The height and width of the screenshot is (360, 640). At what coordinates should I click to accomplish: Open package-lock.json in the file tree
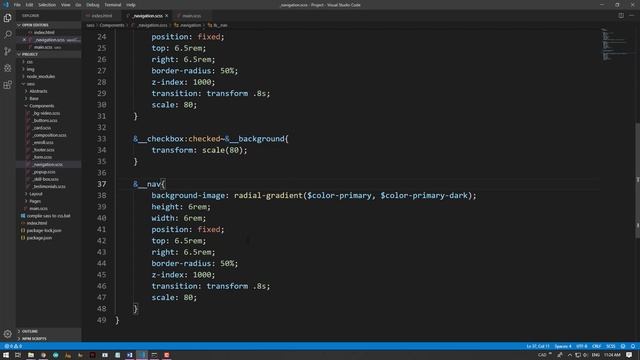(44, 231)
